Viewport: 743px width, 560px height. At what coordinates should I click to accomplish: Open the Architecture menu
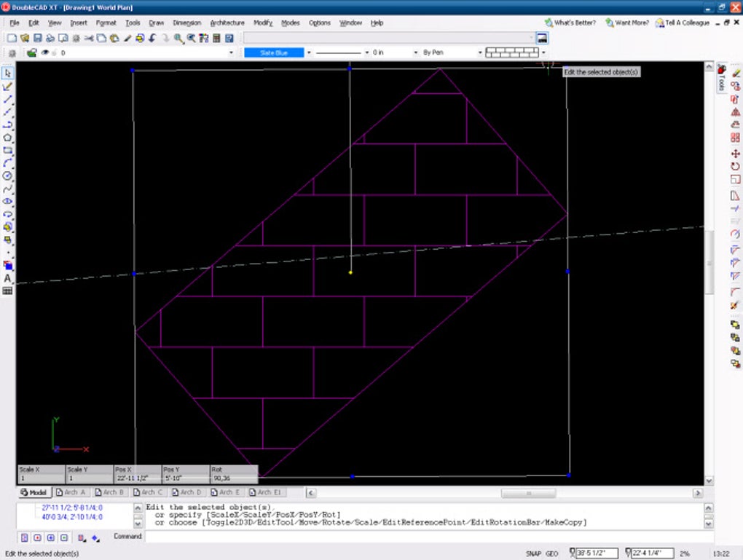pyautogui.click(x=227, y=23)
